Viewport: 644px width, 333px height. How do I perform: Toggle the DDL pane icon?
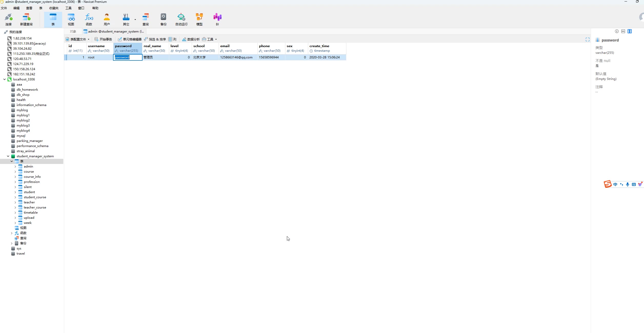pos(623,31)
